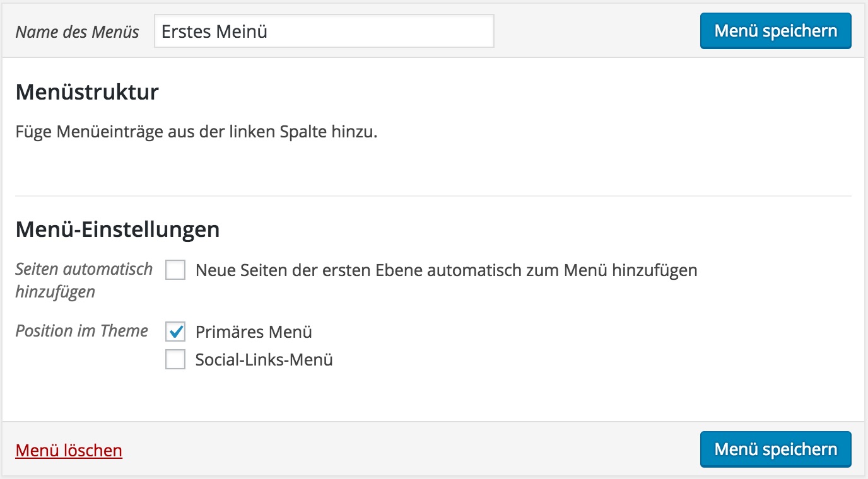The image size is (868, 479).
Task: Click the Menü-Einstellungen heading
Action: click(x=117, y=229)
